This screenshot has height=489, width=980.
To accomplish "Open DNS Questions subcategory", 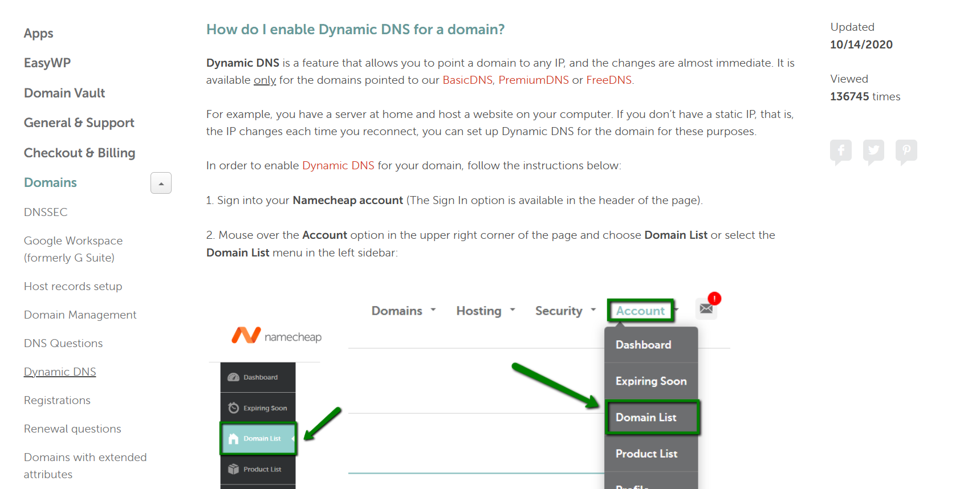I will 63,343.
